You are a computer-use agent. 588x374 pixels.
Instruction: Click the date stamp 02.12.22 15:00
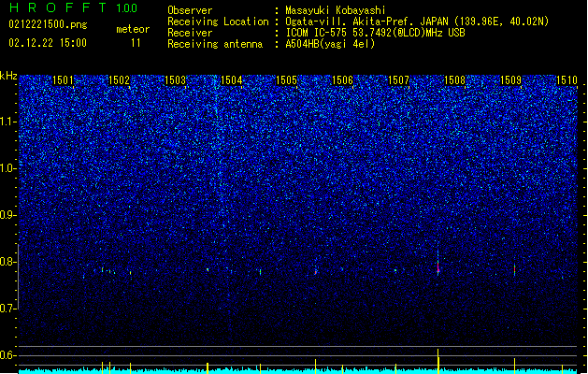(x=48, y=43)
